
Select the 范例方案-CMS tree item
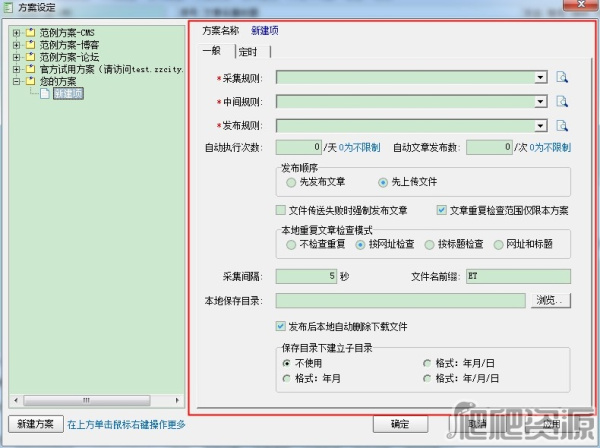67,33
